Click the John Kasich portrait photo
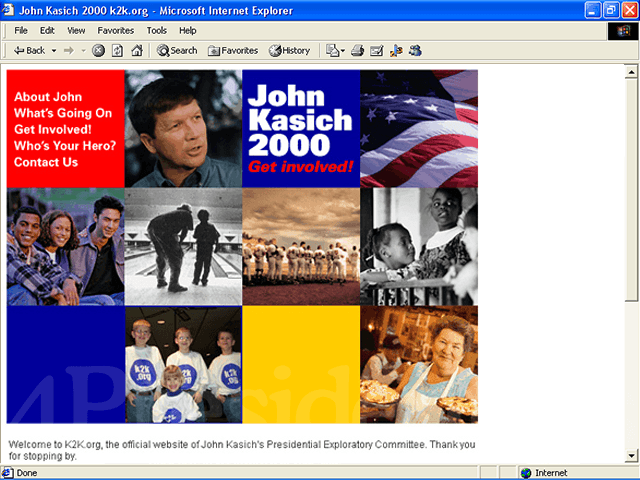 [x=183, y=129]
